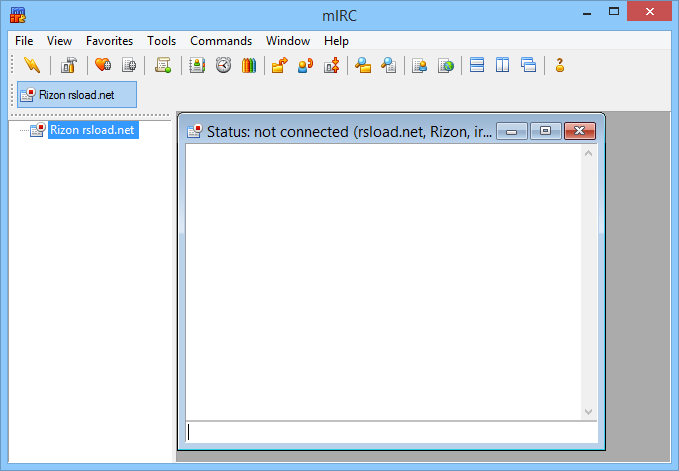The height and width of the screenshot is (471, 679).
Task: Click the Cascade windows icon
Action: (x=528, y=66)
